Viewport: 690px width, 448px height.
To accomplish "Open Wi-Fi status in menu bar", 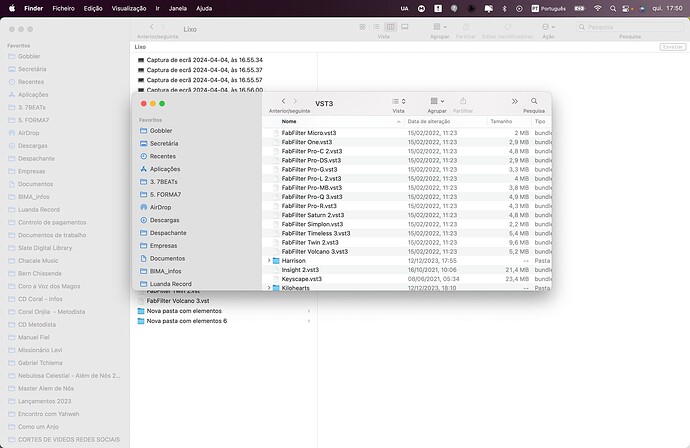I will pos(598,8).
